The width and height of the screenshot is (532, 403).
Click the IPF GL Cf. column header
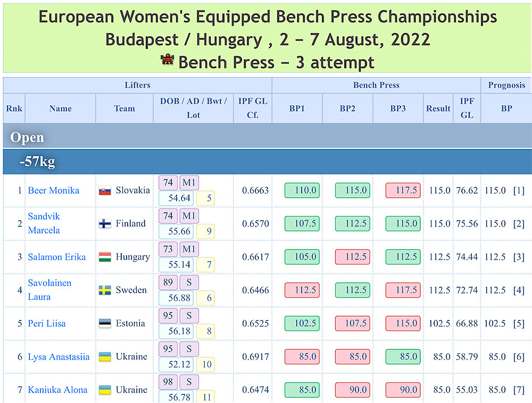[253, 108]
